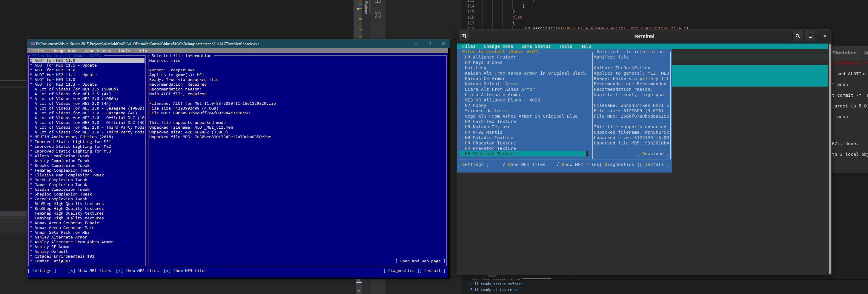The width and height of the screenshot is (868, 294).
Task: Click Diagnostics in the Terminal installer
Action: click(x=620, y=164)
